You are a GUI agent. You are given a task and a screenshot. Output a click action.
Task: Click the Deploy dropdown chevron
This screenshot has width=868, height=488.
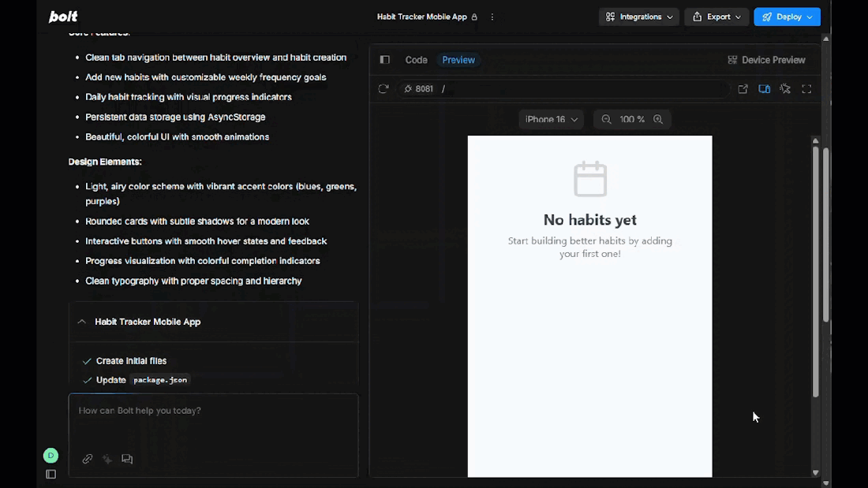click(810, 17)
